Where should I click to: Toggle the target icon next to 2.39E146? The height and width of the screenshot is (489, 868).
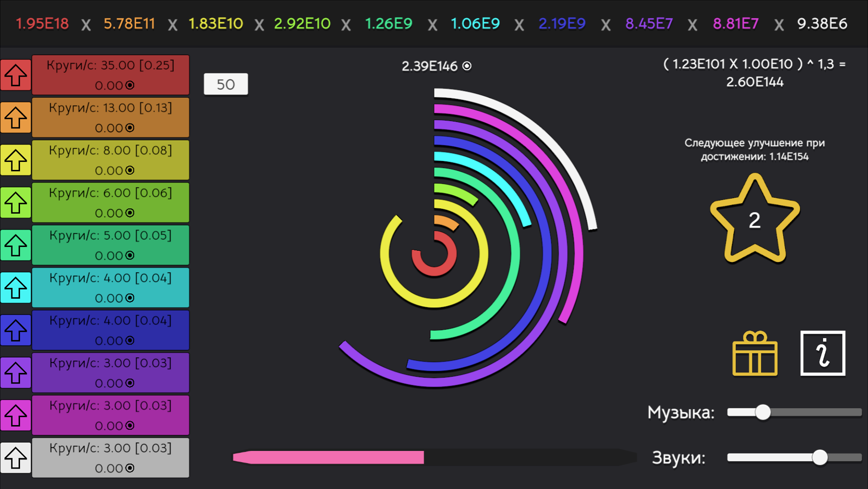[x=467, y=66]
